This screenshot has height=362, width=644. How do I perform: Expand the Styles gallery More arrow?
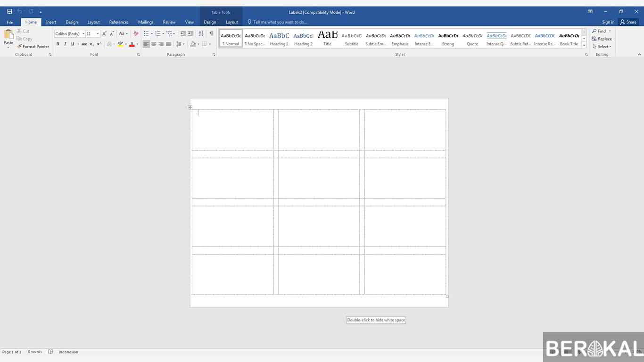[584, 45]
